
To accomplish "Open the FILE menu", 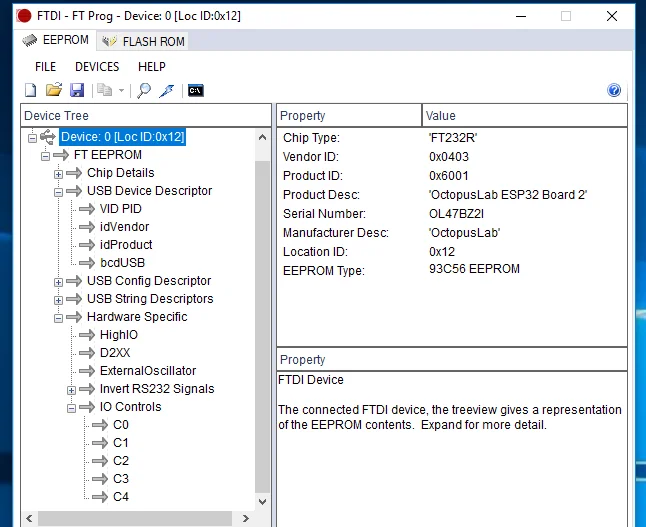I will pyautogui.click(x=45, y=67).
